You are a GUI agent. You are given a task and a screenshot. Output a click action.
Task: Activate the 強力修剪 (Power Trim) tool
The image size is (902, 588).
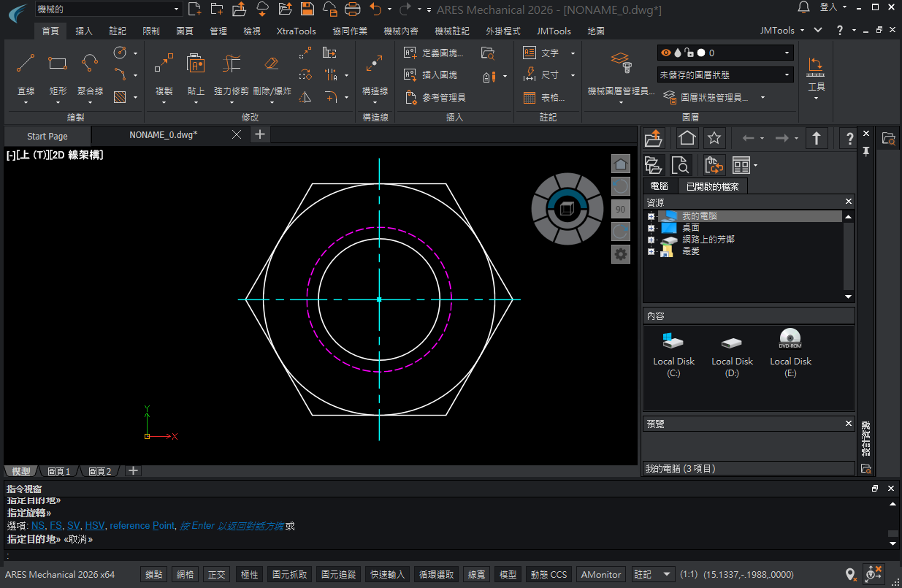pyautogui.click(x=232, y=64)
